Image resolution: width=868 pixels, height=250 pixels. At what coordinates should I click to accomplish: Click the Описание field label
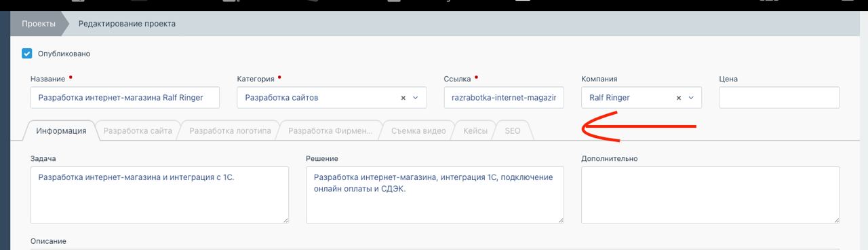(48, 241)
